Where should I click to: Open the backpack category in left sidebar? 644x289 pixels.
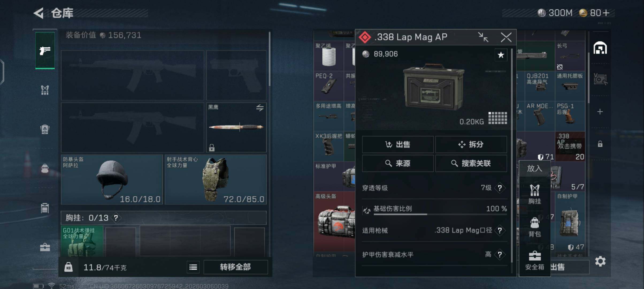click(x=45, y=169)
